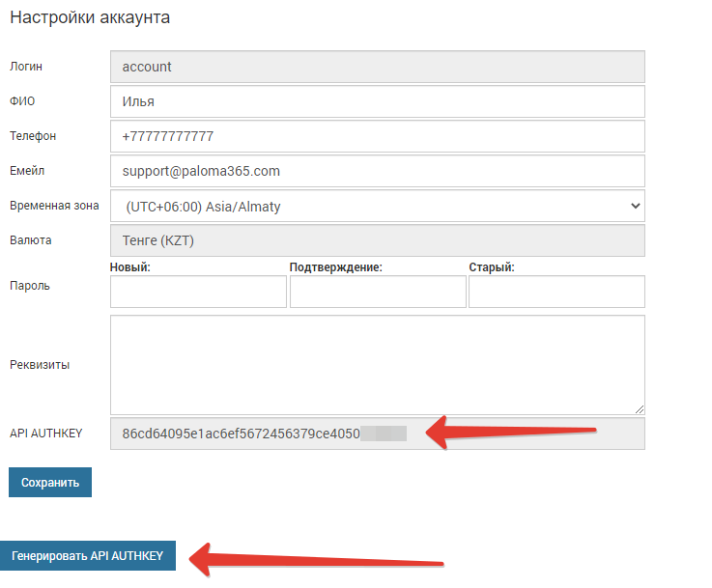712x588 pixels.
Task: Select the Старый password input
Action: coord(556,292)
